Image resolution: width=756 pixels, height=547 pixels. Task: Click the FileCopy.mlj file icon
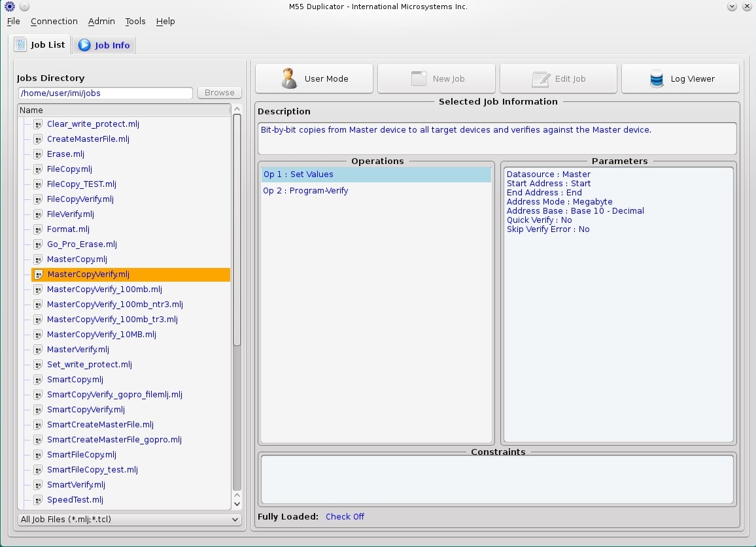38,169
